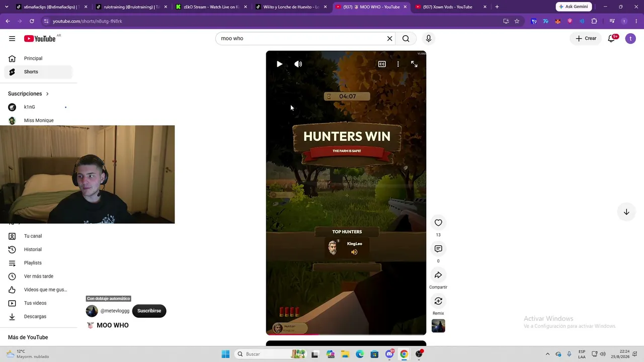The height and width of the screenshot is (362, 644).
Task: Open the Miss Monique subscription channel
Action: coord(38,120)
